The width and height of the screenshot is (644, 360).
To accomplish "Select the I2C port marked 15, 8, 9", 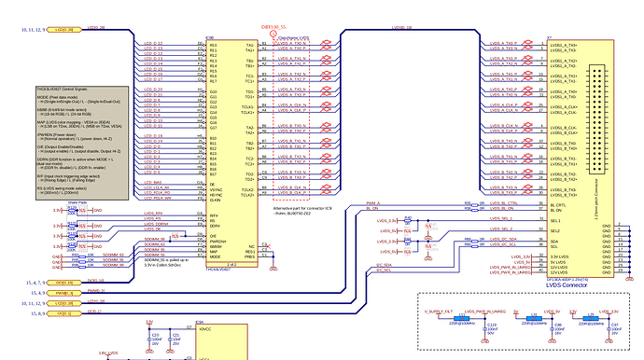I will pos(64,313).
